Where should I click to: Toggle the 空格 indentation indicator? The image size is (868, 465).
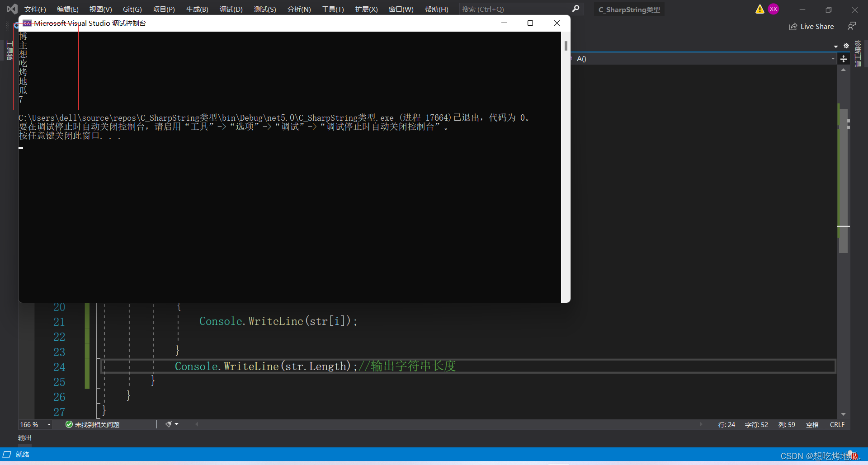[812, 424]
